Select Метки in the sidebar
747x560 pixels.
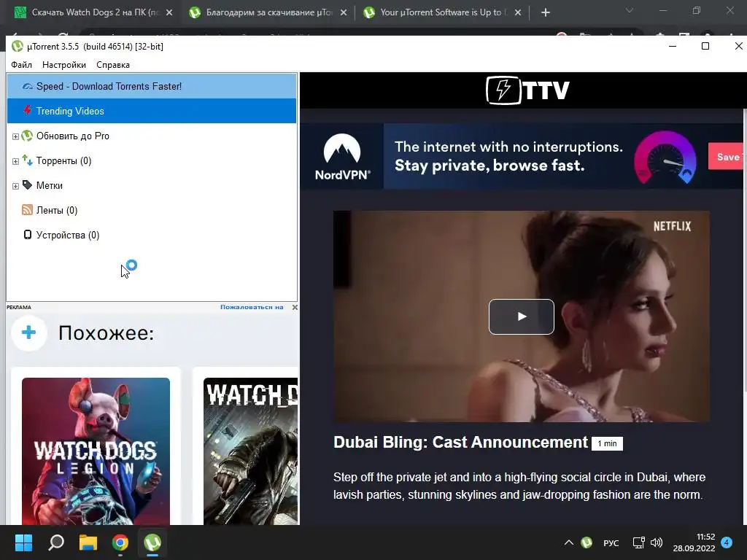pos(49,185)
